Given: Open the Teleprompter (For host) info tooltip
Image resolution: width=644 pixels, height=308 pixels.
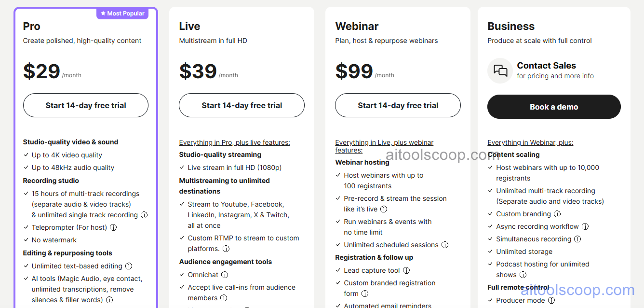Looking at the screenshot, I should point(113,227).
